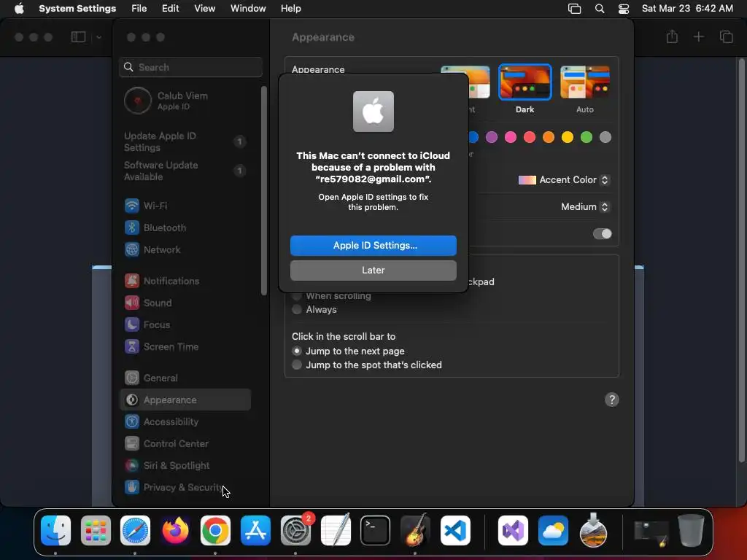This screenshot has height=560, width=747.
Task: Open Sound settings pane
Action: [186, 303]
